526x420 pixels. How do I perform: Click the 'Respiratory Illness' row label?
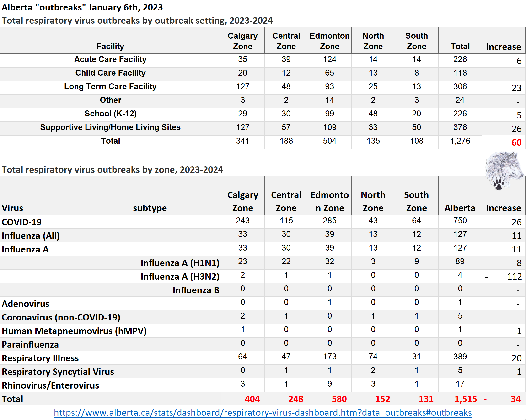[40, 359]
